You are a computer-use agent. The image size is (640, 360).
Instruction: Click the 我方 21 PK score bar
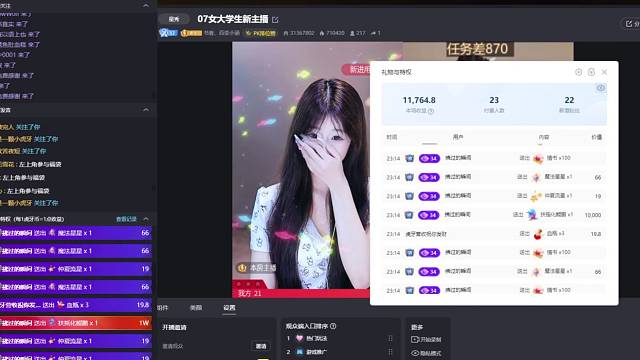301,293
